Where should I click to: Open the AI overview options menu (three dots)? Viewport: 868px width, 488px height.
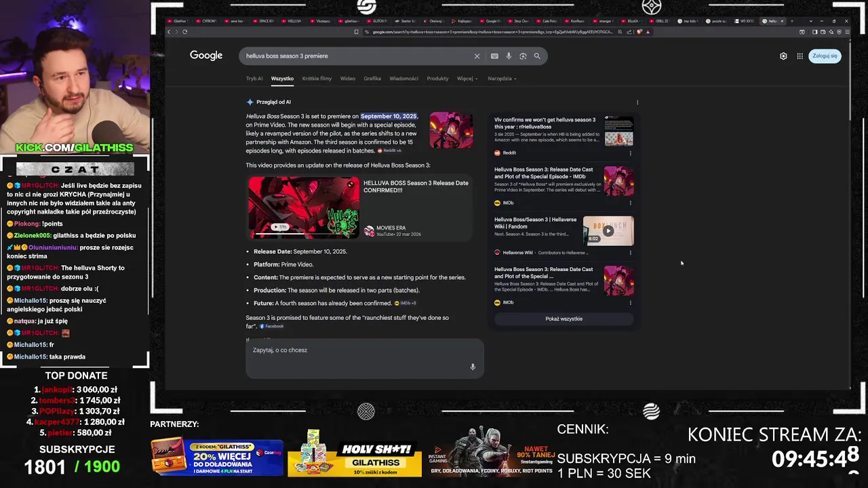tap(637, 102)
